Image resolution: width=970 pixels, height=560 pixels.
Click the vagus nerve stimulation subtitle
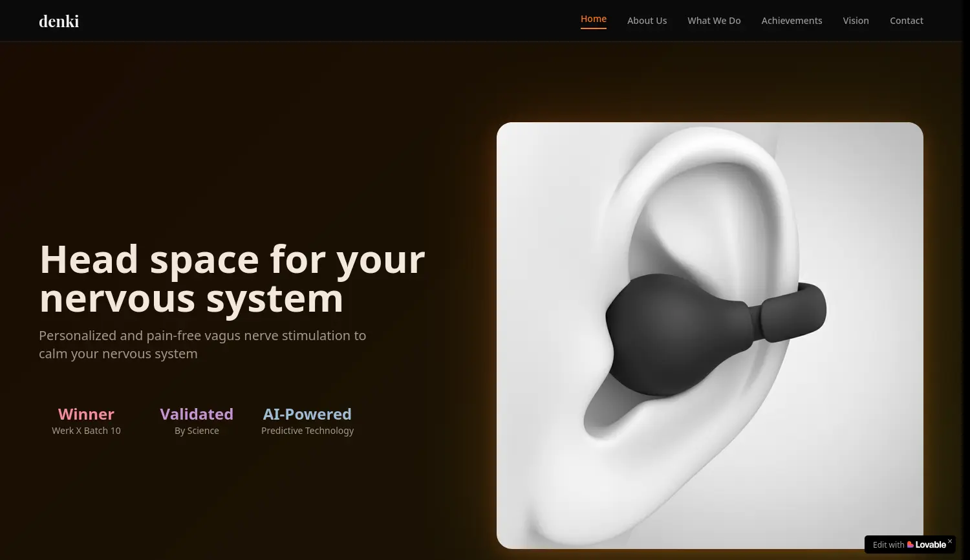point(202,345)
